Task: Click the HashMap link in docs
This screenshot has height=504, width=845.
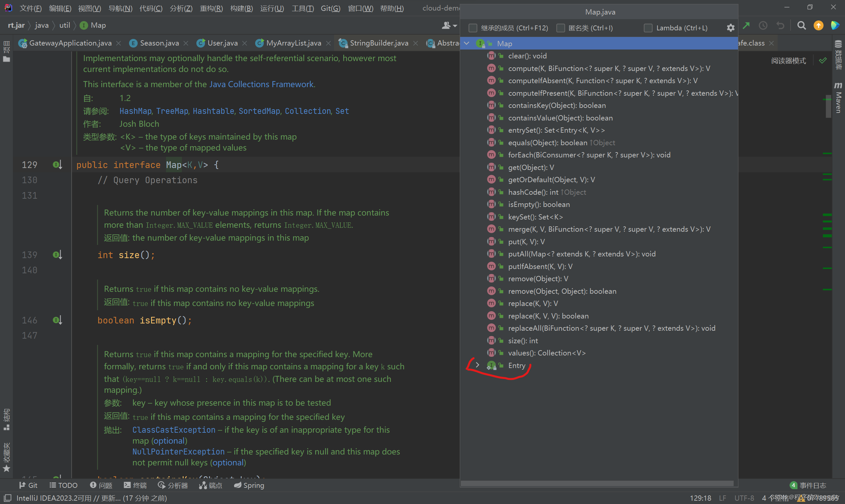Action: 135,111
